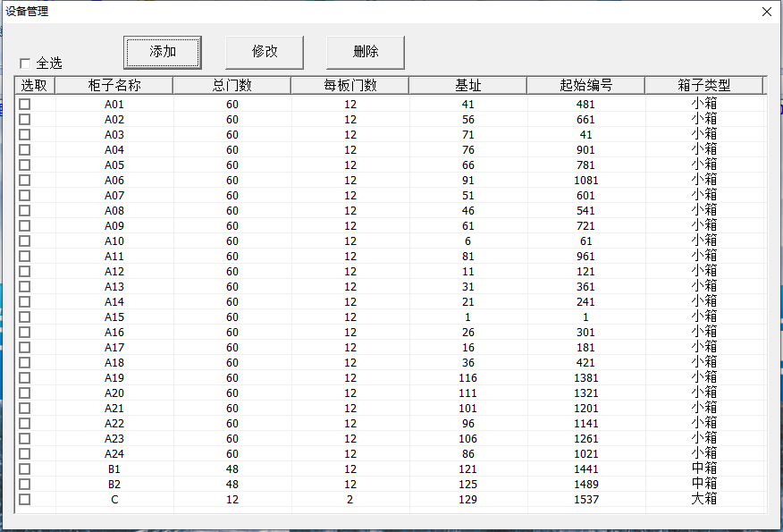Check the box for cabinet A02
Viewport: 783px width, 532px height.
click(24, 120)
